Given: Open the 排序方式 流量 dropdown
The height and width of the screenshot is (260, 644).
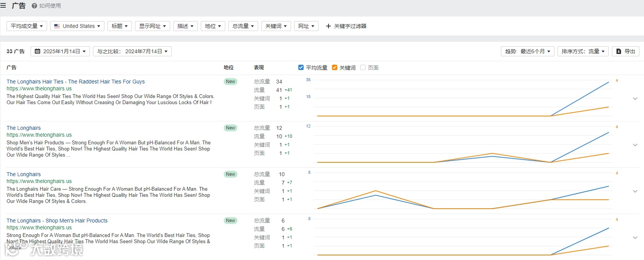Looking at the screenshot, I should coord(583,51).
